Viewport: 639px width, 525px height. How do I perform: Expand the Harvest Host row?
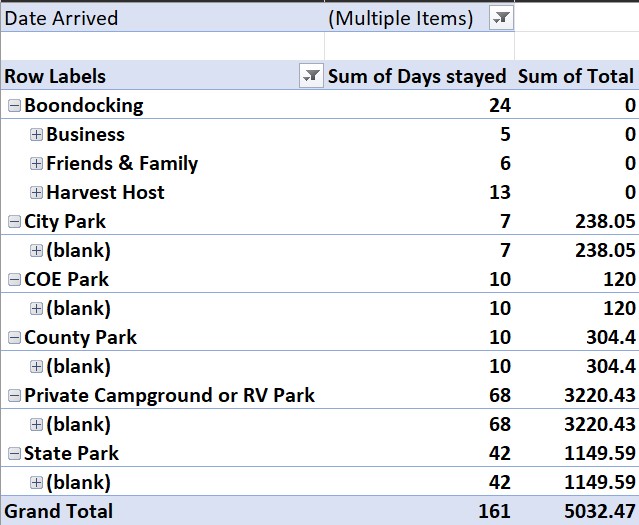(36, 193)
